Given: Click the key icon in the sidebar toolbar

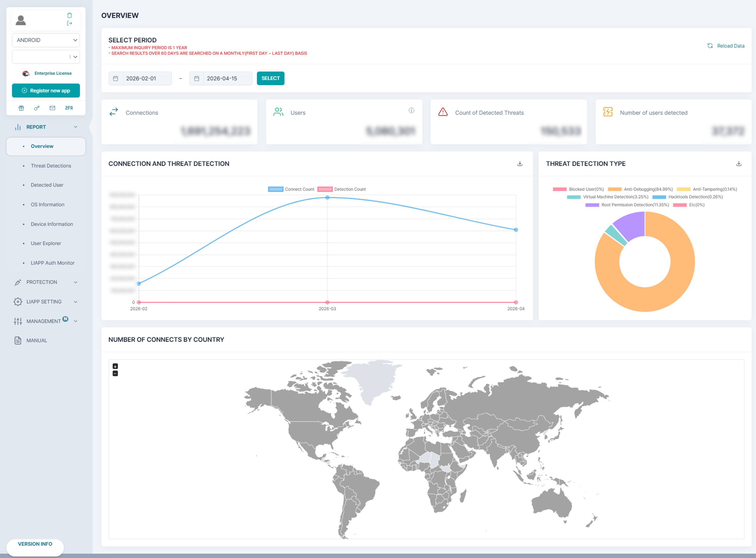Looking at the screenshot, I should pyautogui.click(x=37, y=108).
